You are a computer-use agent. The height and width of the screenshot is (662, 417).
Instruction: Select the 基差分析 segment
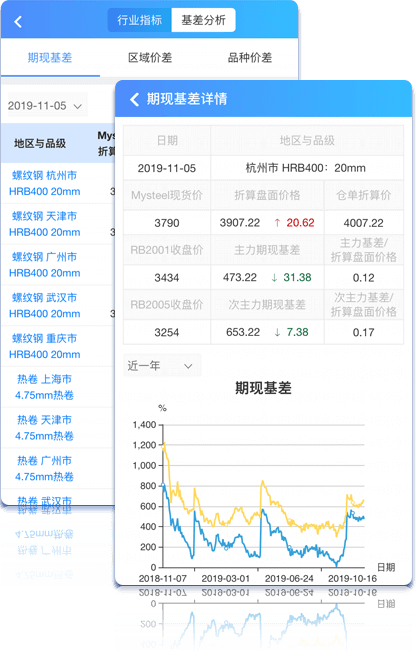[x=203, y=20]
